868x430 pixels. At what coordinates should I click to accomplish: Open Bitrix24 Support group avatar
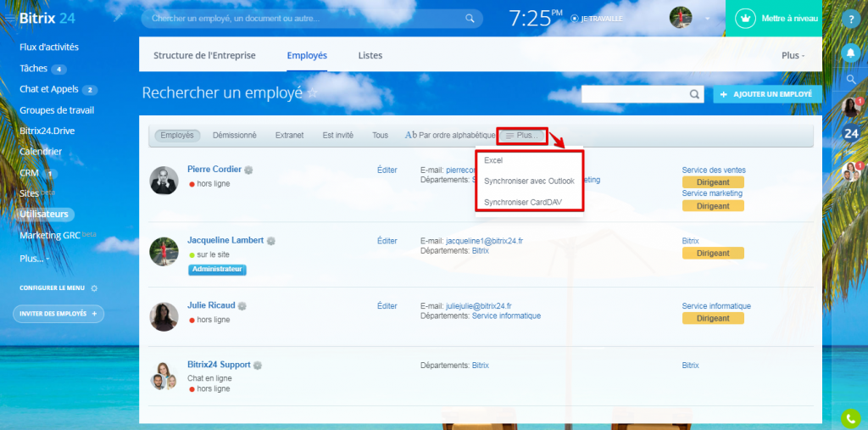(x=164, y=377)
